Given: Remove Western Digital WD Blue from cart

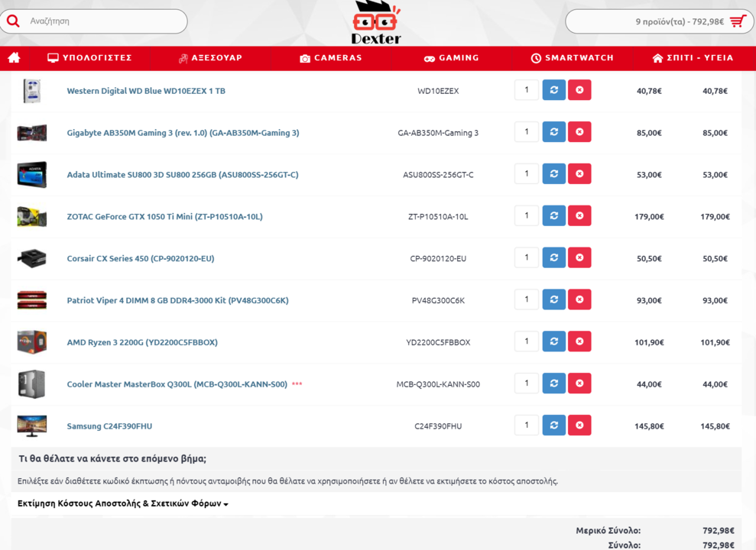Looking at the screenshot, I should [x=579, y=90].
